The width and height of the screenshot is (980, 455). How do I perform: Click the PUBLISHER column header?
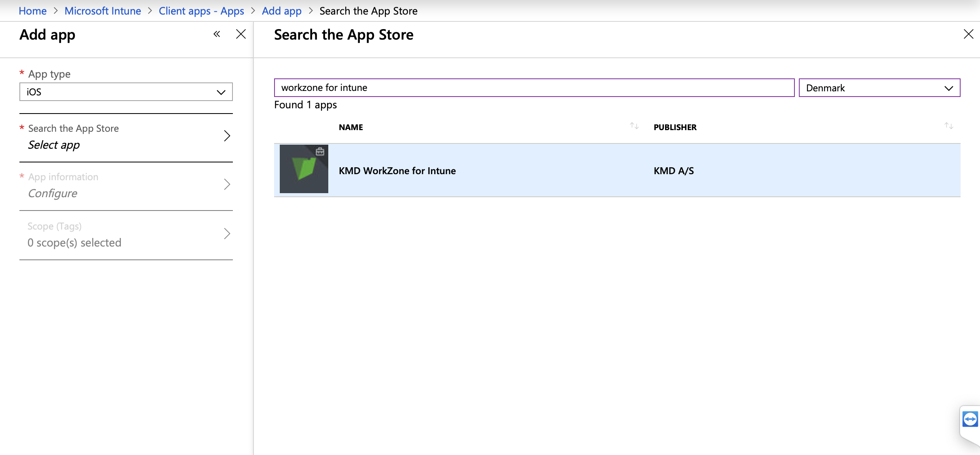675,127
